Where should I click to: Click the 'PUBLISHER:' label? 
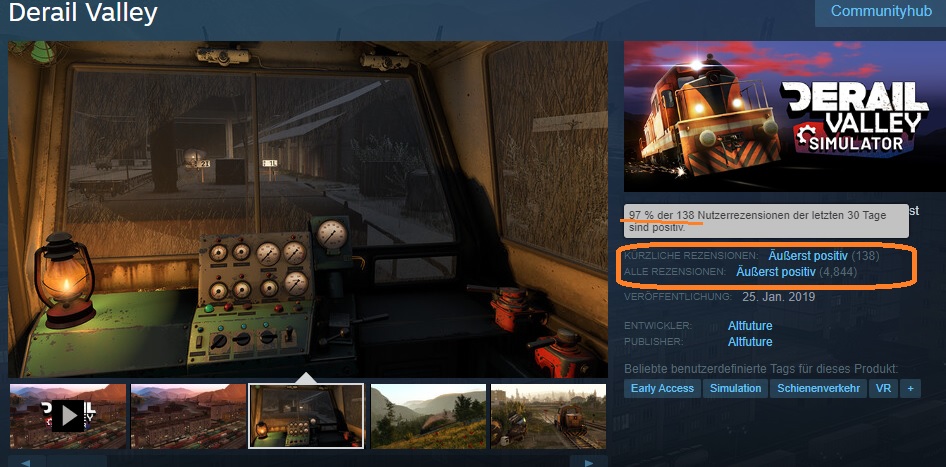point(654,342)
